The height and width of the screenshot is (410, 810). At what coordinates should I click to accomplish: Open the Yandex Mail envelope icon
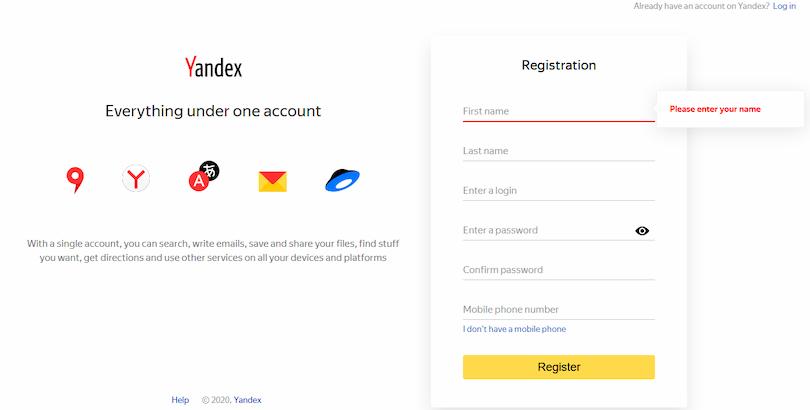pyautogui.click(x=272, y=181)
